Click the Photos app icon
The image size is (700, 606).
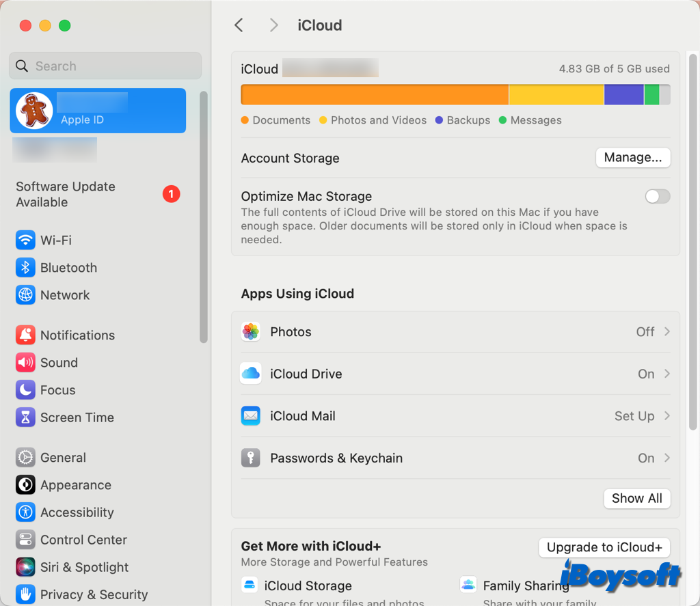click(251, 332)
